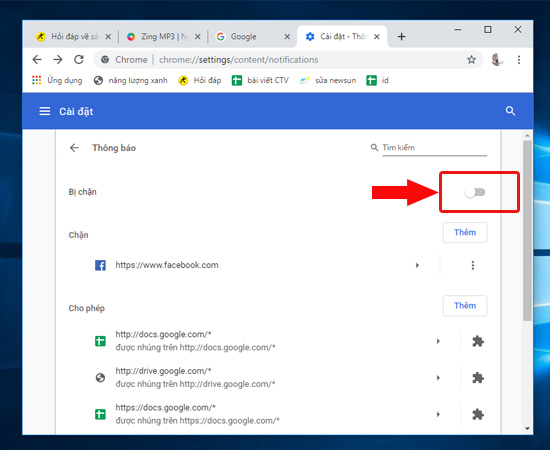
Task: Select the Cài đặt settings tab
Action: coord(342,36)
